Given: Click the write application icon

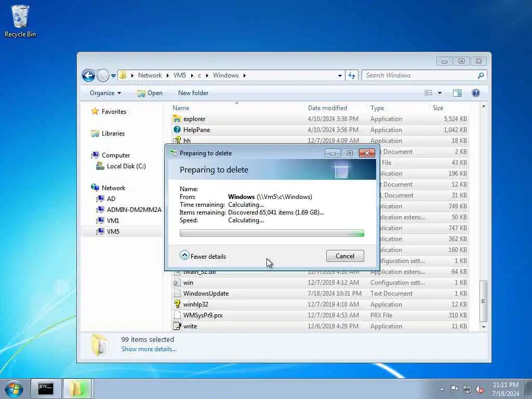Looking at the screenshot, I should [177, 326].
